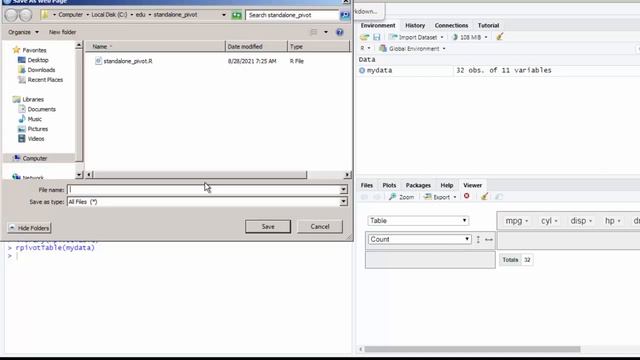The image size is (640, 360).
Task: Switch to Environment tab in RStudio
Action: pos(378,25)
